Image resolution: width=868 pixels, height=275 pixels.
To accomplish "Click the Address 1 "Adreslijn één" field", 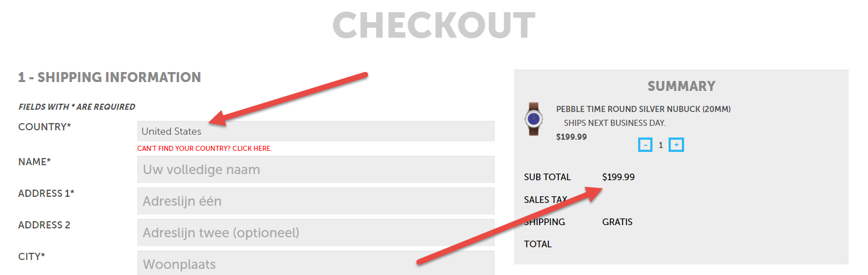I will tap(316, 201).
